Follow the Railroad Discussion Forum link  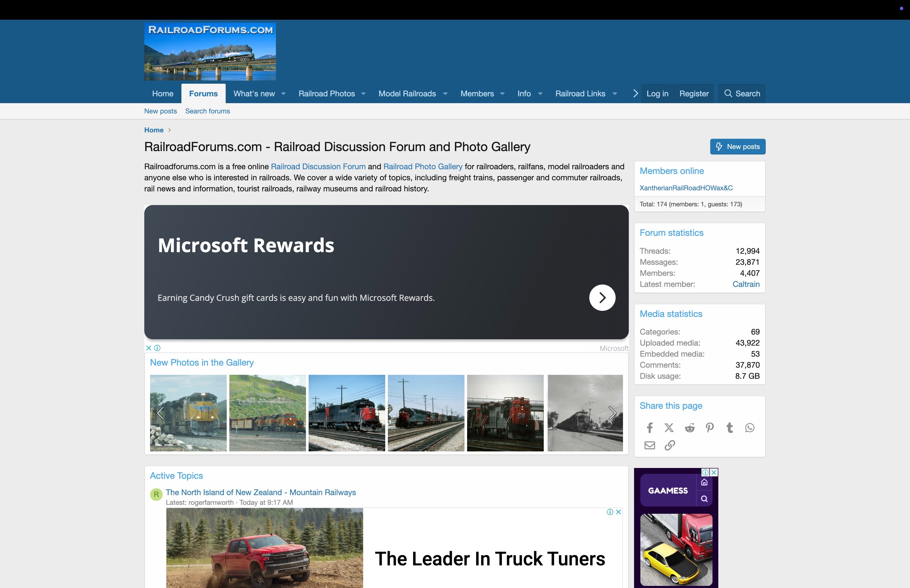pos(318,166)
